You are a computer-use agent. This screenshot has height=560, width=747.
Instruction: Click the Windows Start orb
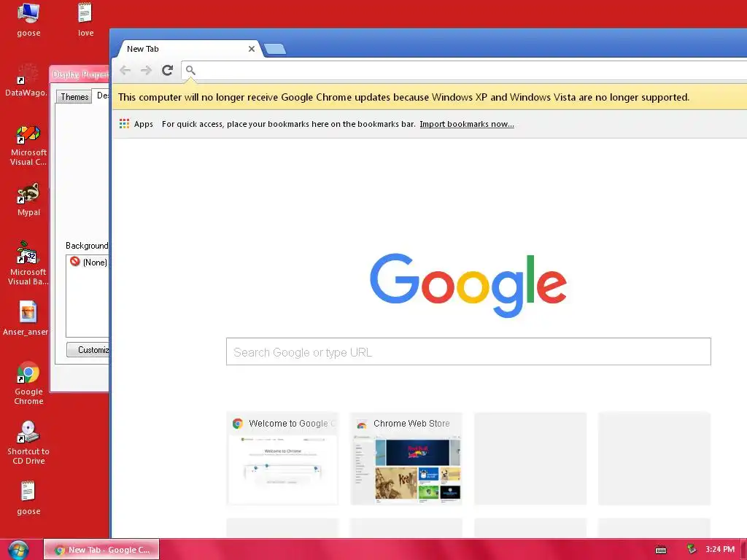click(18, 550)
